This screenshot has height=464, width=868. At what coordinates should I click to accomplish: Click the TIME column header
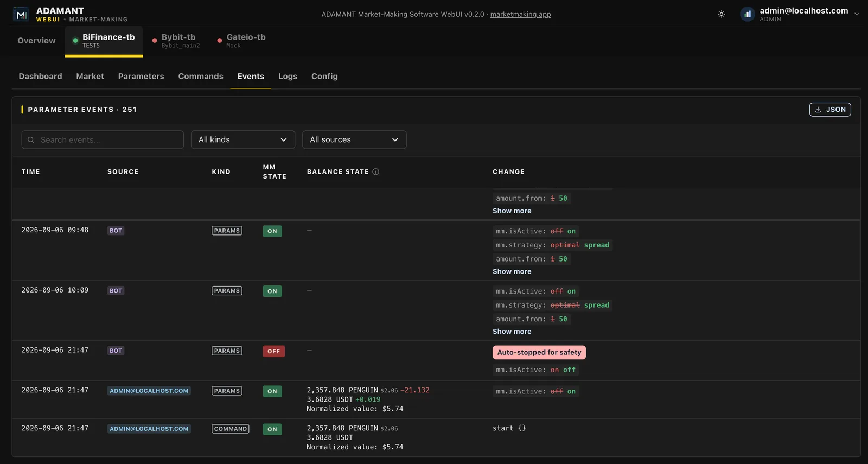(x=31, y=171)
